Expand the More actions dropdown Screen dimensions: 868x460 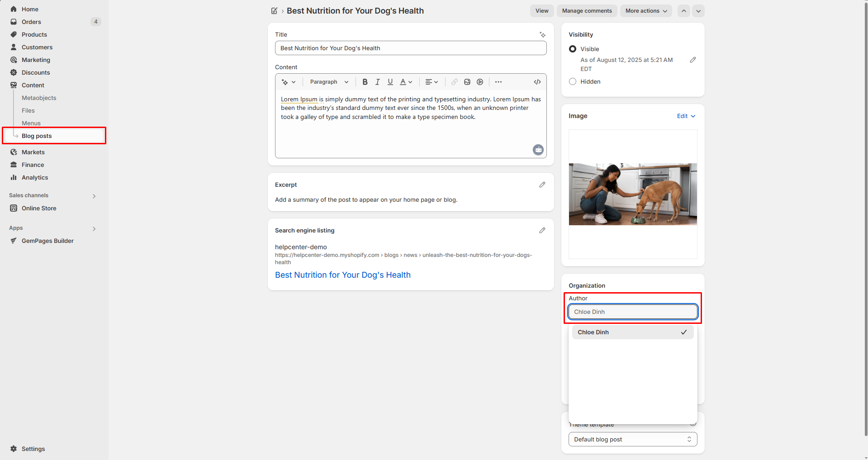coord(645,11)
